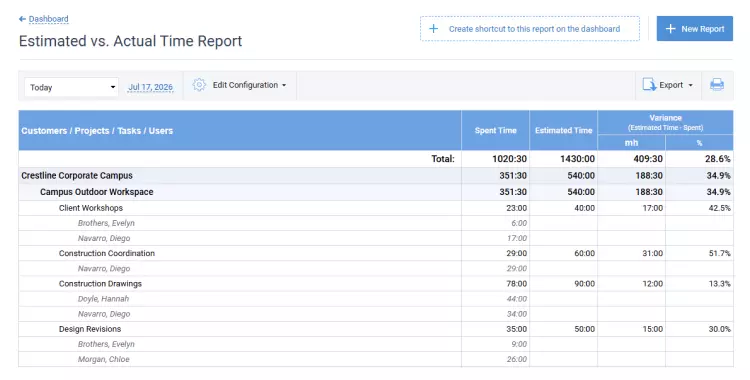This screenshot has width=750, height=380.
Task: Click Doyle, Hannah user row
Action: [x=375, y=299]
